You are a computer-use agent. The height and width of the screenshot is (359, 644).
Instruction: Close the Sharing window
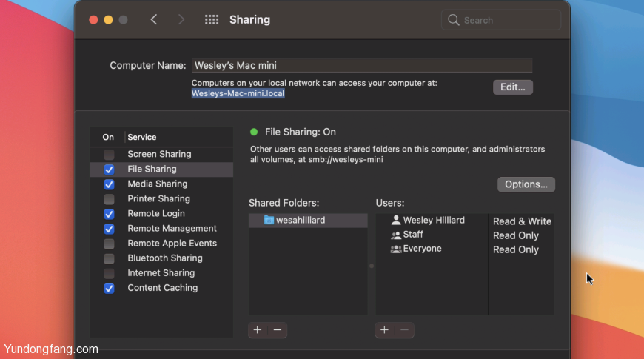[x=94, y=20]
